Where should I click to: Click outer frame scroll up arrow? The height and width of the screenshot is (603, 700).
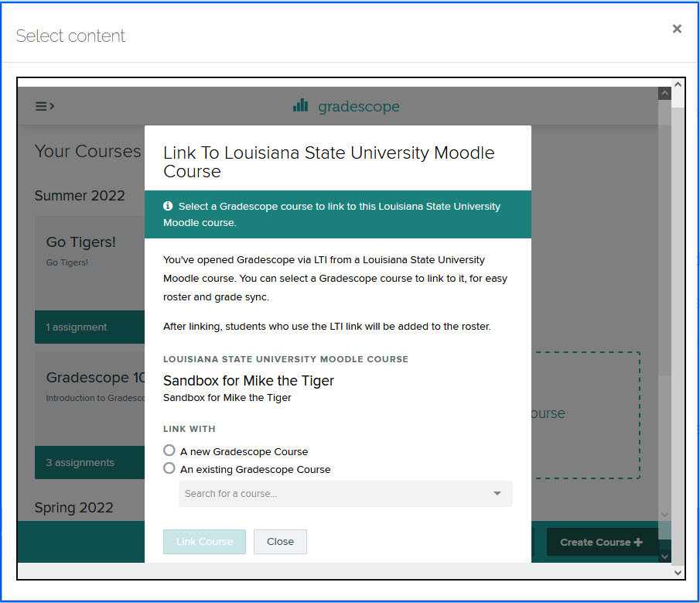(678, 84)
